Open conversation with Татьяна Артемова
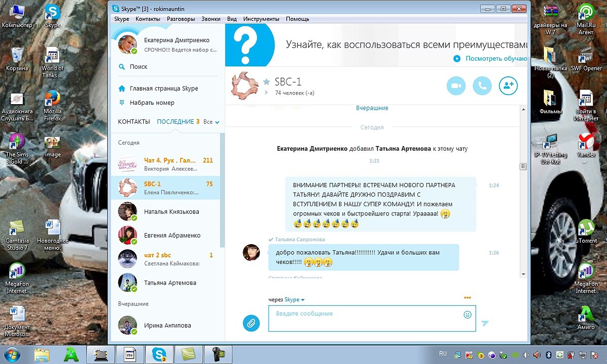Image resolution: width=607 pixels, height=364 pixels. (166, 283)
